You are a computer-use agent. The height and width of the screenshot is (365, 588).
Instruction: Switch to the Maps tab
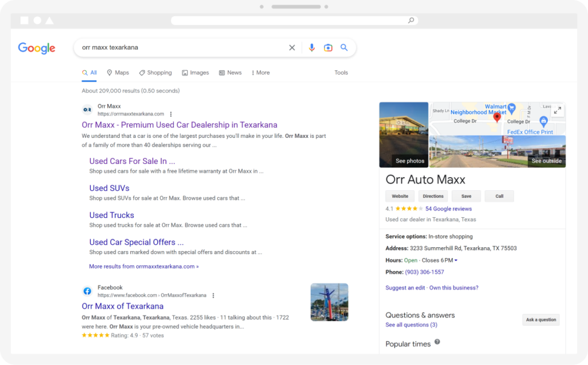[118, 73]
